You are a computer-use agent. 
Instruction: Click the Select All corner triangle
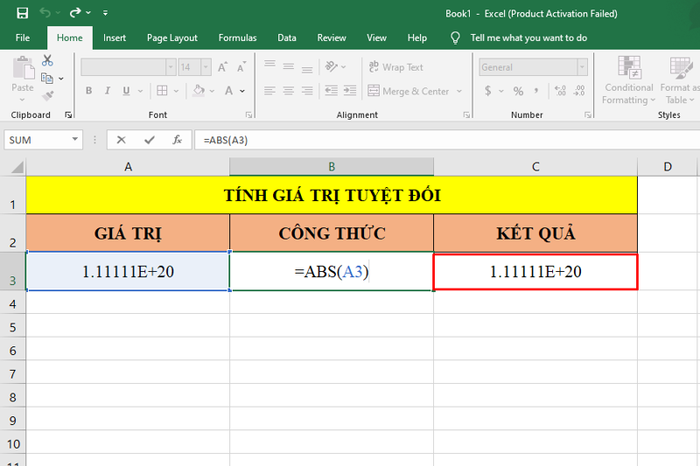click(17, 167)
